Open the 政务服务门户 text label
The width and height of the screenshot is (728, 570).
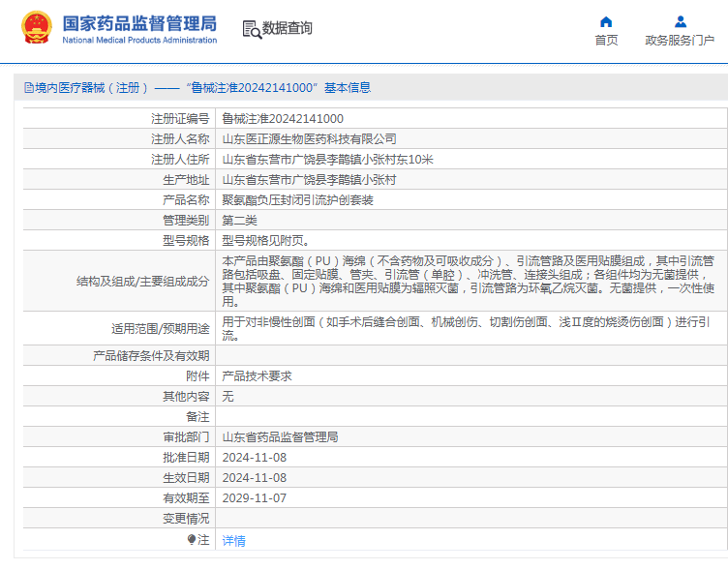(680, 40)
